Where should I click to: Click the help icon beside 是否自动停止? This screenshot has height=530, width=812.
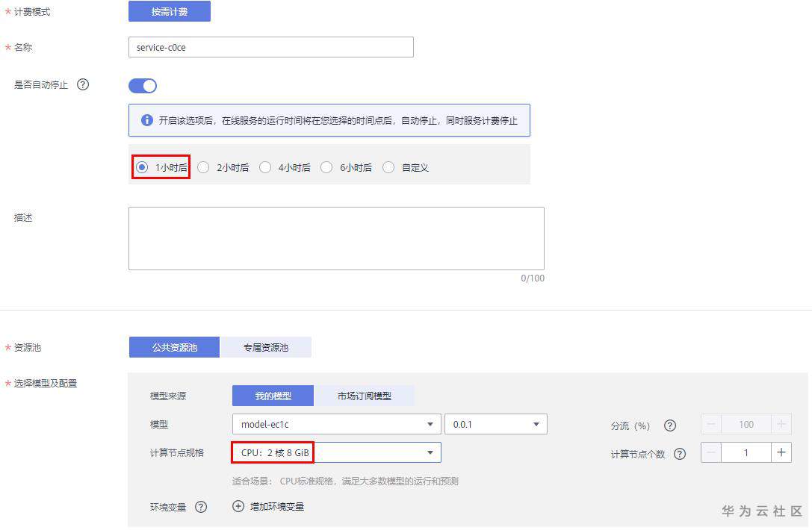(81, 84)
